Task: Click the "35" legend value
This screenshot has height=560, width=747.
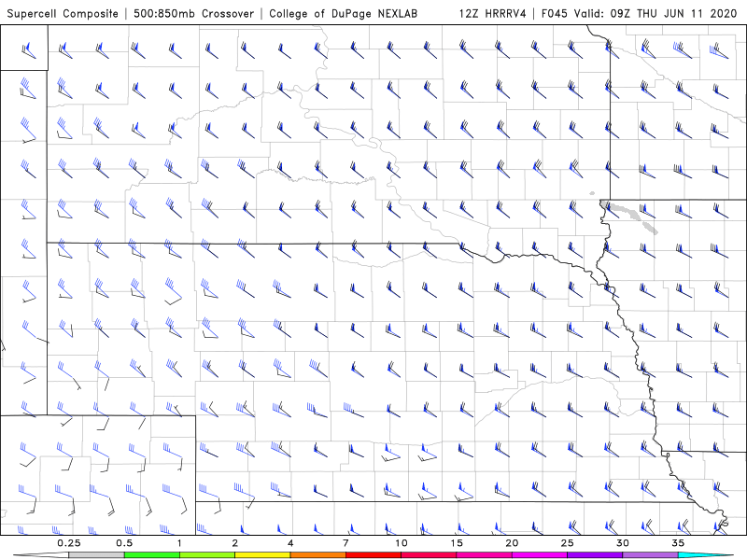Action: click(x=678, y=543)
